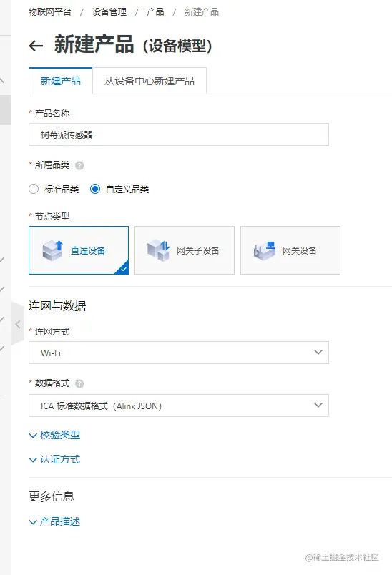Select the 标准品类 radio button
The image size is (392, 575).
click(34, 190)
